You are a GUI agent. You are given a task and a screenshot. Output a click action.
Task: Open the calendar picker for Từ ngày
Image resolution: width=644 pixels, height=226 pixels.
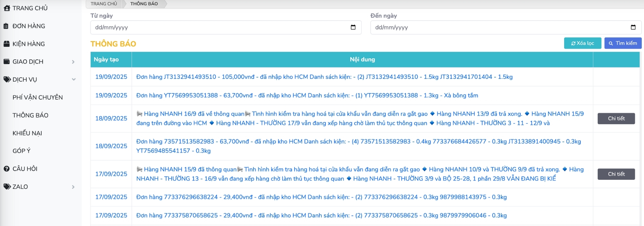pyautogui.click(x=353, y=27)
